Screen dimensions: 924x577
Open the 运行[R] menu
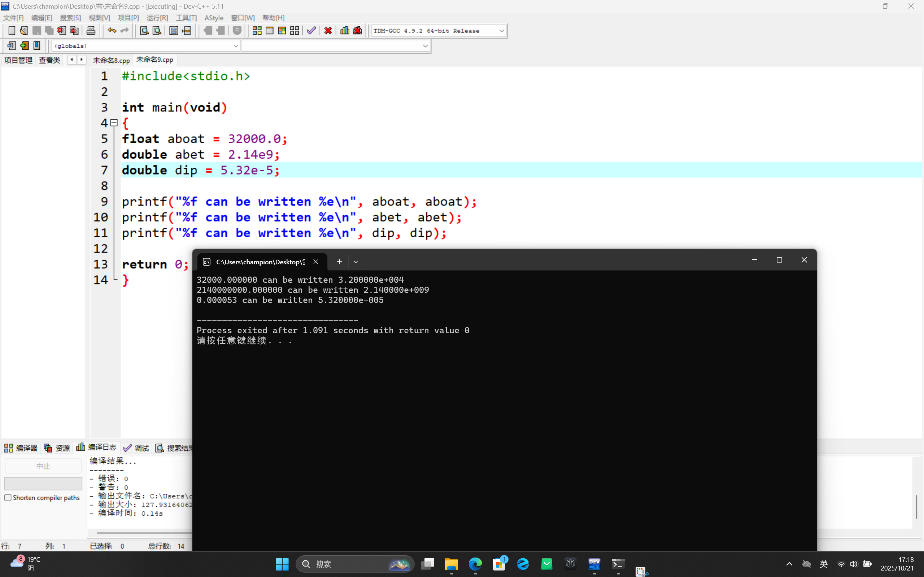pos(157,18)
